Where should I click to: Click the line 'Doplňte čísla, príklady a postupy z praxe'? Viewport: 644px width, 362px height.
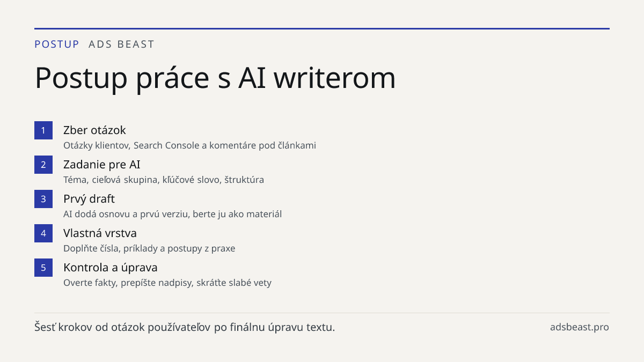coord(149,248)
